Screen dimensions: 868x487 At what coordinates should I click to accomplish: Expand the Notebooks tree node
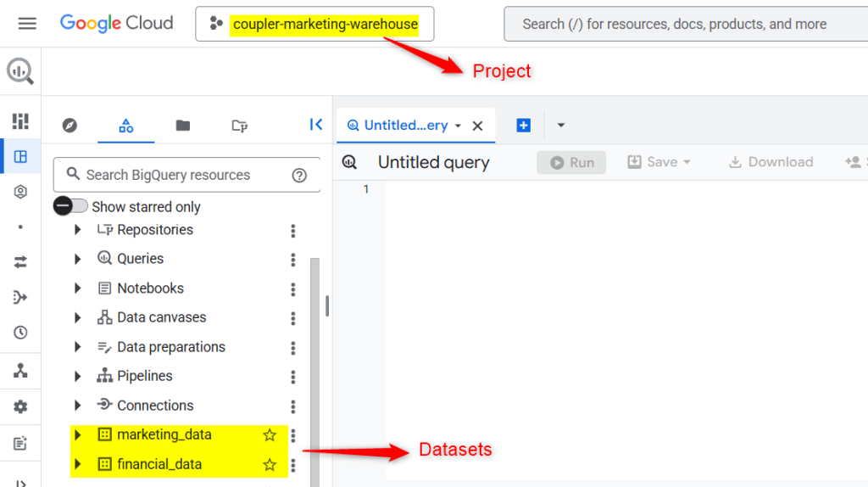pyautogui.click(x=77, y=288)
